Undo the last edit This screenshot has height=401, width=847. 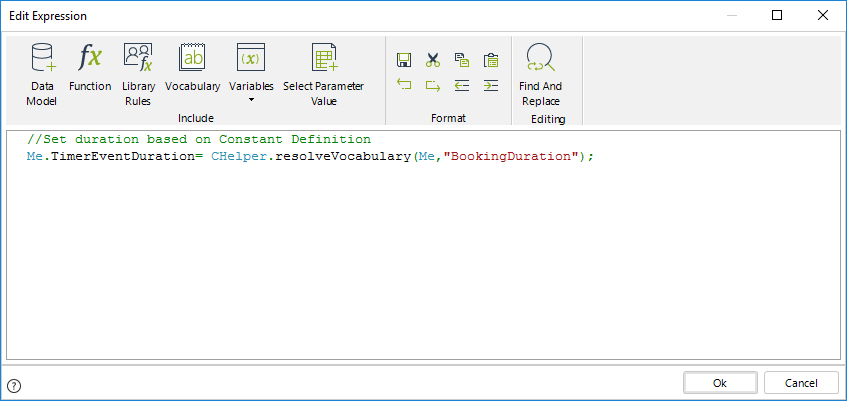[404, 86]
